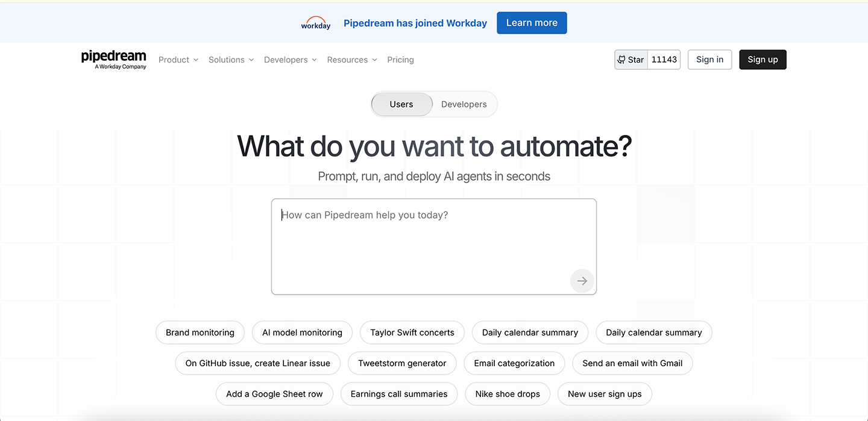Screen dimensions: 868x421
Task: Switch to the Users toggle option
Action: (x=401, y=104)
